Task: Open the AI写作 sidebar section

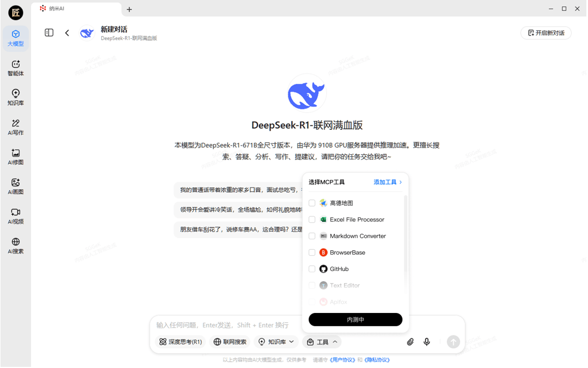Action: 15,127
